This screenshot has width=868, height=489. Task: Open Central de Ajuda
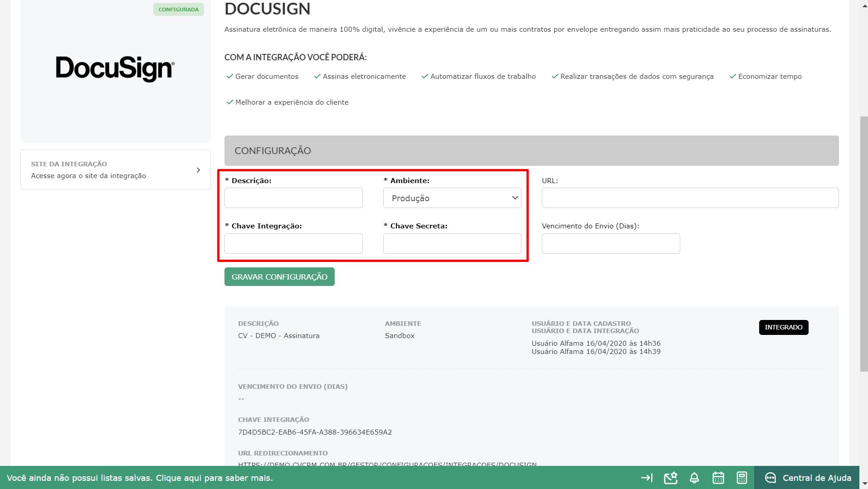(808, 478)
